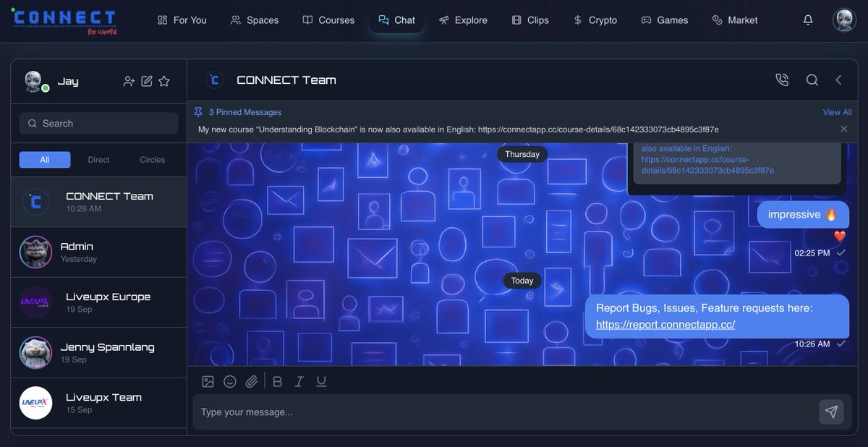The image size is (868, 447).
Task: Click the Thursday date marker
Action: [x=522, y=154]
